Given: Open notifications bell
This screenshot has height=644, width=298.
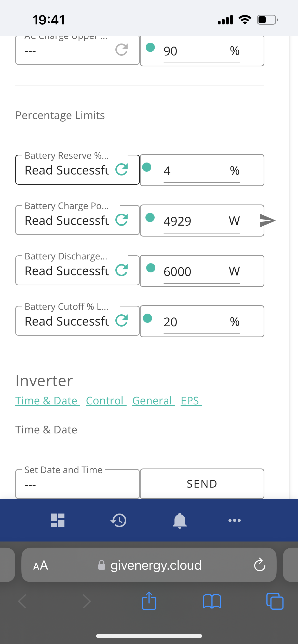Looking at the screenshot, I should pos(180,521).
